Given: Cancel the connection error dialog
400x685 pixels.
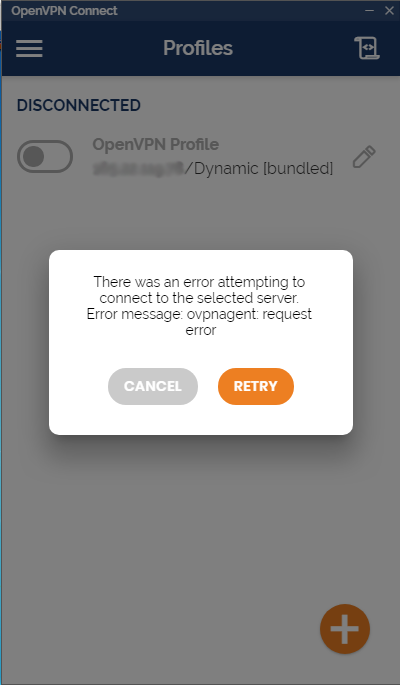Looking at the screenshot, I should tap(153, 386).
